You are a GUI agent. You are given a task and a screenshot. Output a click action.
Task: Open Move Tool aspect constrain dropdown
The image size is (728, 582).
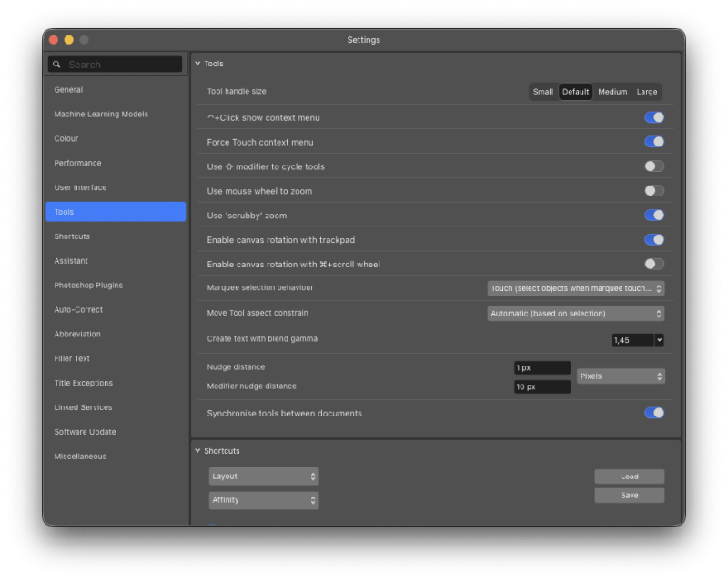[575, 313]
